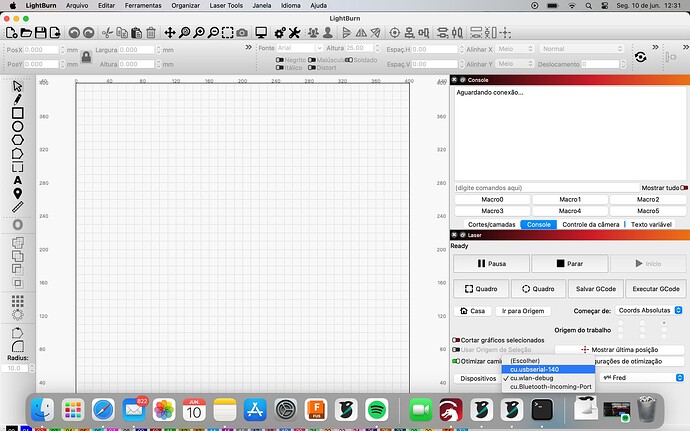
Task: Switch to the Texto variável tab
Action: point(651,225)
